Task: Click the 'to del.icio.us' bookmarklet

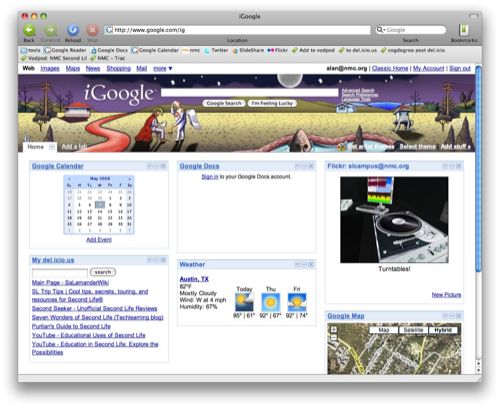Action: coord(358,50)
